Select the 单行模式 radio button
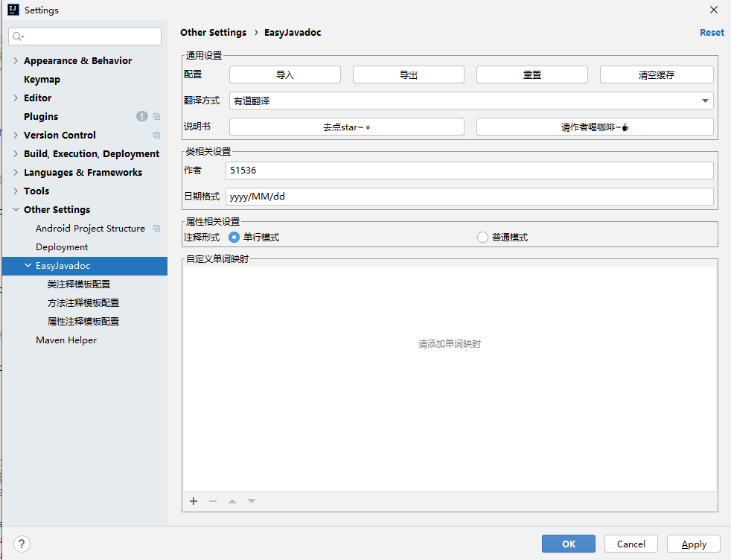This screenshot has width=731, height=560. 234,237
